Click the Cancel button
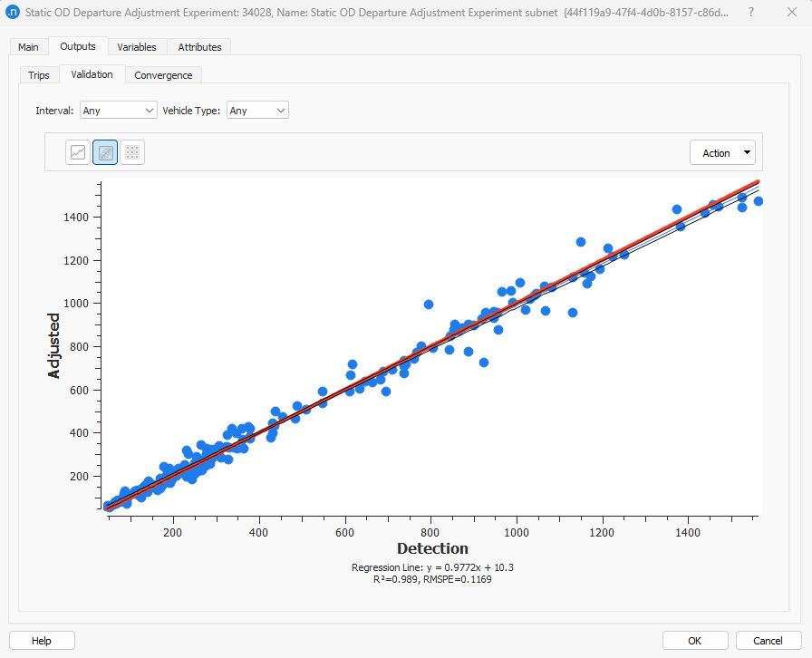The width and height of the screenshot is (812, 658). [x=768, y=641]
